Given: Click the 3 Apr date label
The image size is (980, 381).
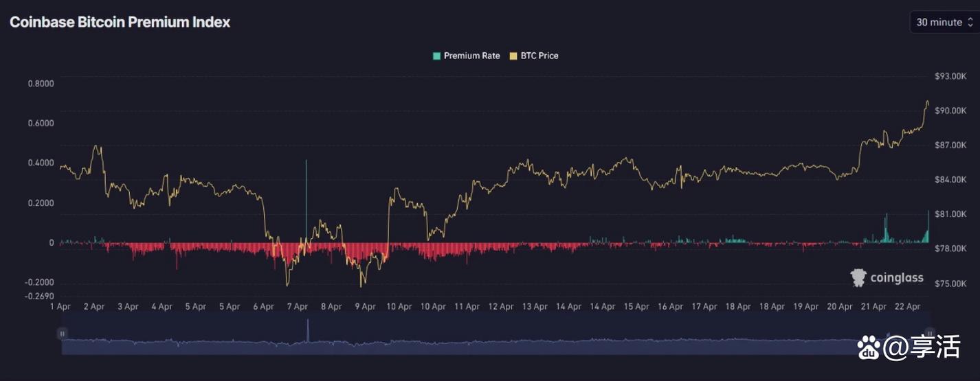Looking at the screenshot, I should [x=128, y=307].
